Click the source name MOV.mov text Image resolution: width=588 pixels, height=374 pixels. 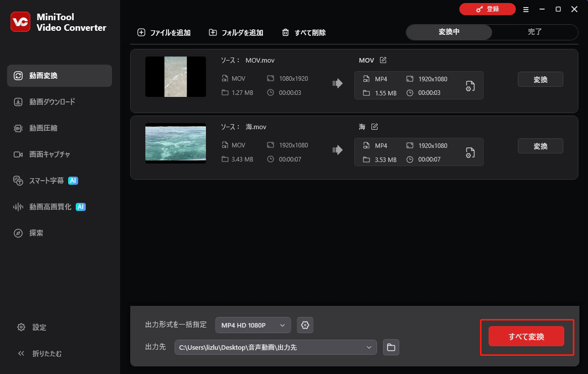260,61
